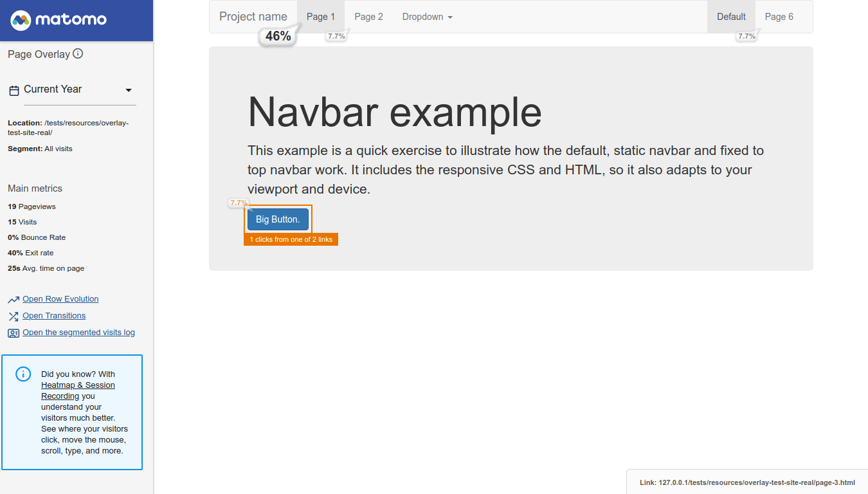This screenshot has height=494, width=868.
Task: Go to Page 2 in the navbar
Action: click(368, 17)
